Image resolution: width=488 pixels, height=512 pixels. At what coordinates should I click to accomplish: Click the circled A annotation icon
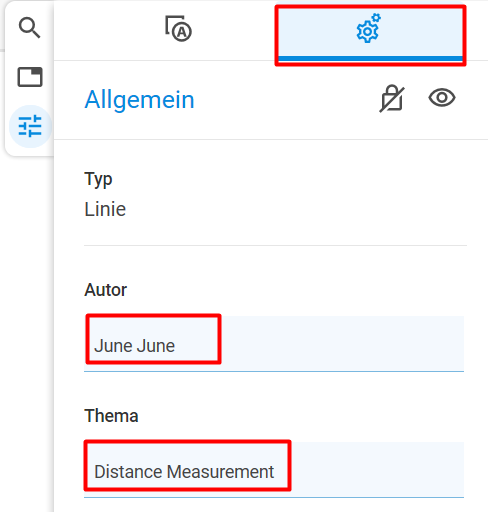coord(178,29)
